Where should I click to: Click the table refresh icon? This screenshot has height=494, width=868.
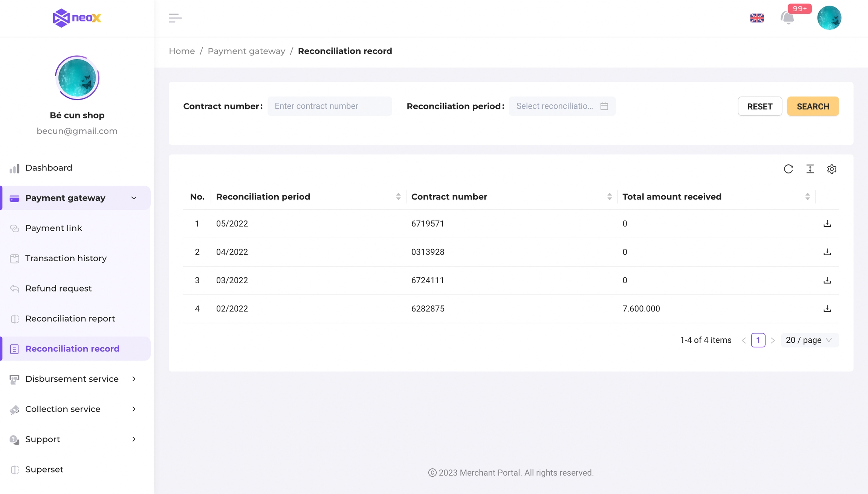[788, 169]
